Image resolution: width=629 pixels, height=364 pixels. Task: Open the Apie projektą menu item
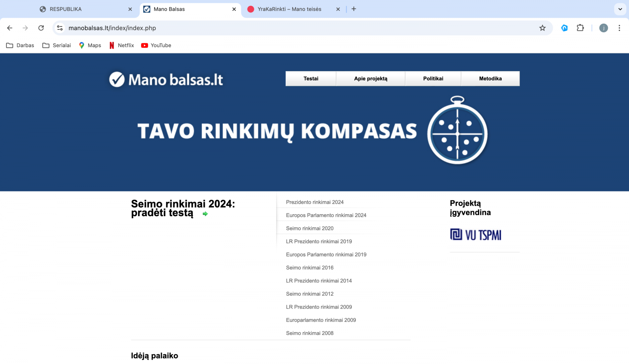point(371,79)
